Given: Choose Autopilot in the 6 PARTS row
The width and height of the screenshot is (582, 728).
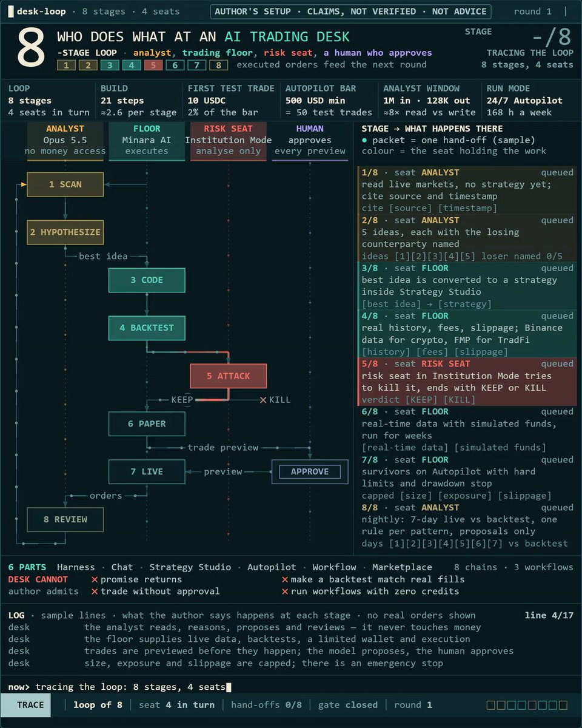Looking at the screenshot, I should pos(272,567).
